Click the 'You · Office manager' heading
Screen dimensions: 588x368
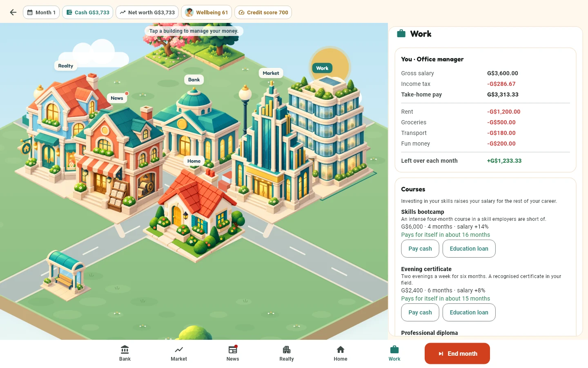point(432,59)
